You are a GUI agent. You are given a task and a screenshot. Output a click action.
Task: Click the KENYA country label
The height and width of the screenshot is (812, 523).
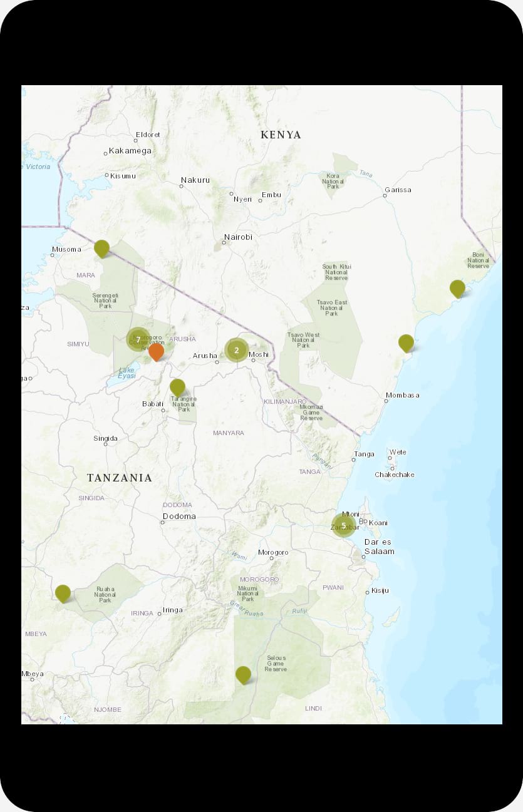281,135
